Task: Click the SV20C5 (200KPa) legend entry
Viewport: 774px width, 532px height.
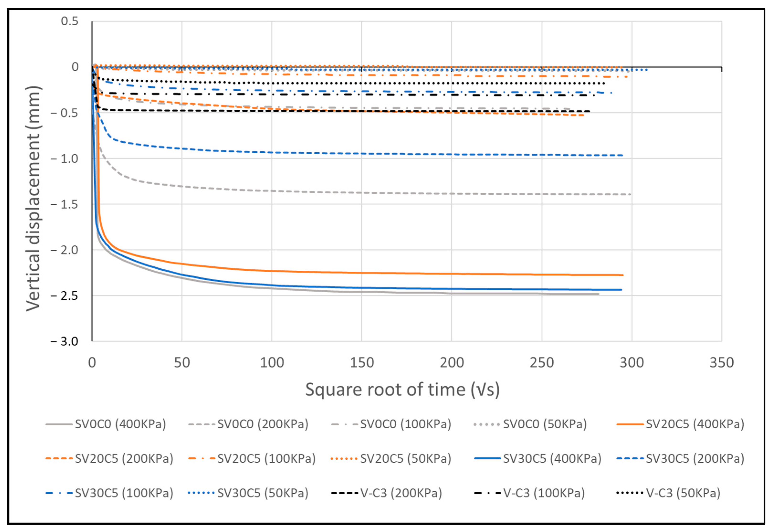Action: click(x=124, y=459)
